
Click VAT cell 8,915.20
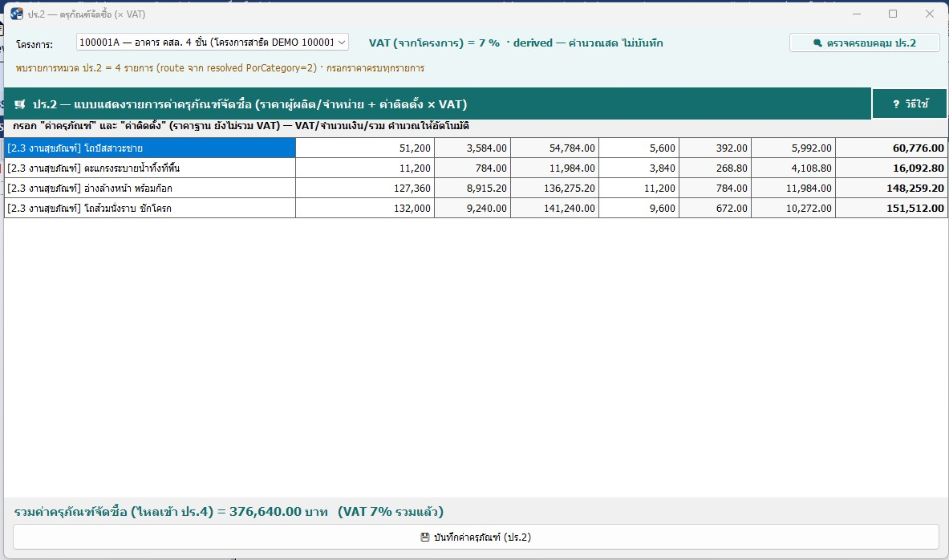pyautogui.click(x=472, y=188)
